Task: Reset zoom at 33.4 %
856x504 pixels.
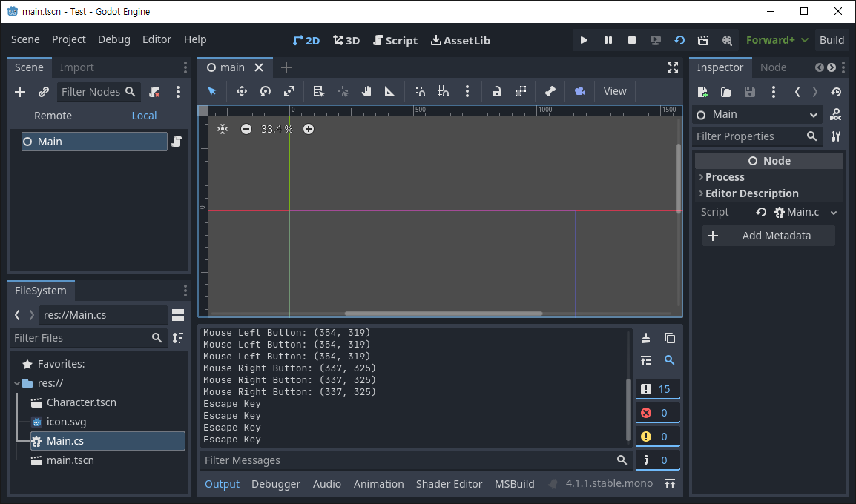Action: pos(277,129)
